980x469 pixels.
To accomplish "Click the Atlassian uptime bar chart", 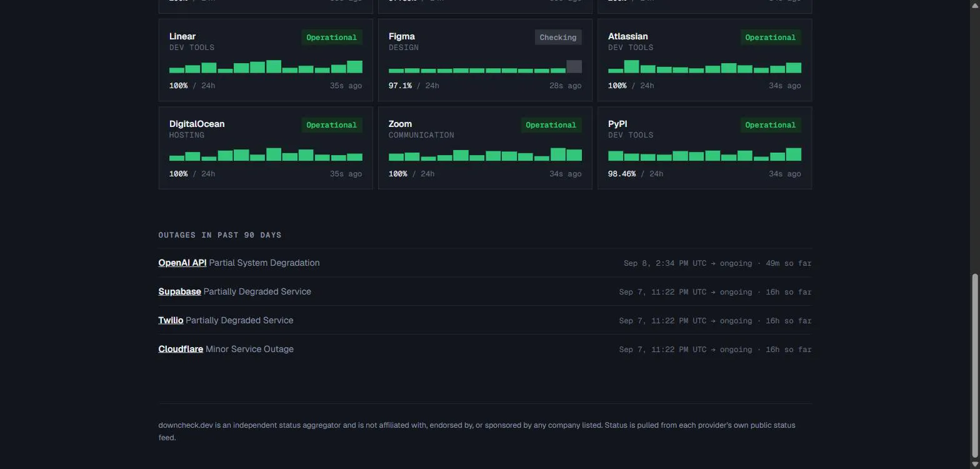I will [x=704, y=66].
